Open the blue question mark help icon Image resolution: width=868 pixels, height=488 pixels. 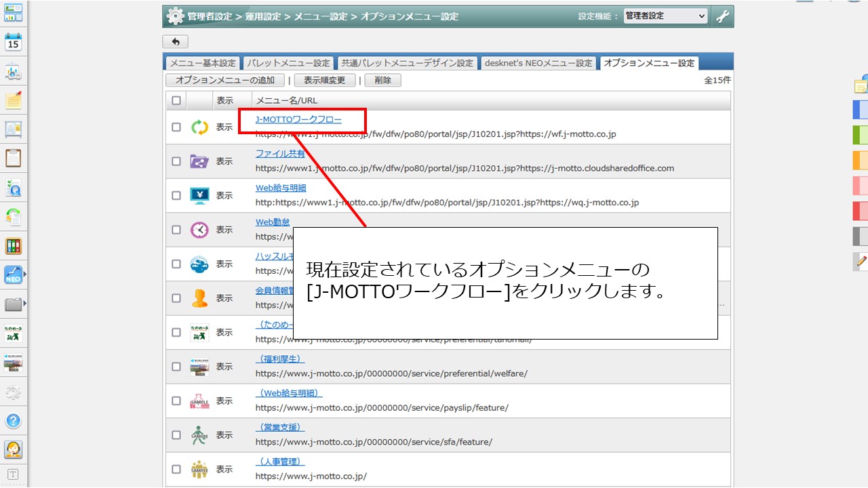pyautogui.click(x=14, y=420)
